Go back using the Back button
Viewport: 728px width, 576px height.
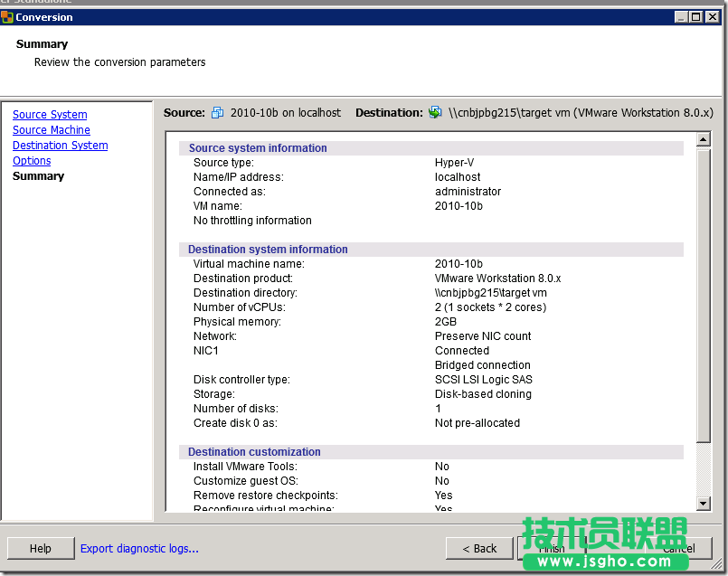[x=479, y=548]
